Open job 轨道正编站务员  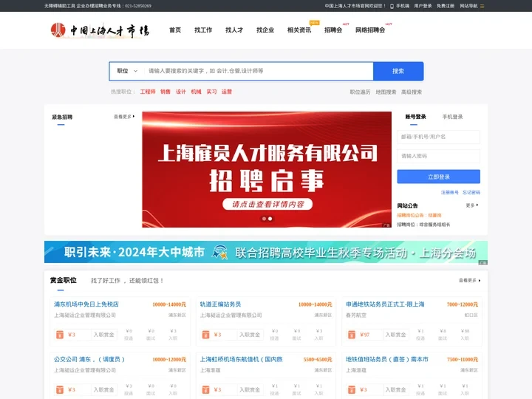pyautogui.click(x=220, y=304)
